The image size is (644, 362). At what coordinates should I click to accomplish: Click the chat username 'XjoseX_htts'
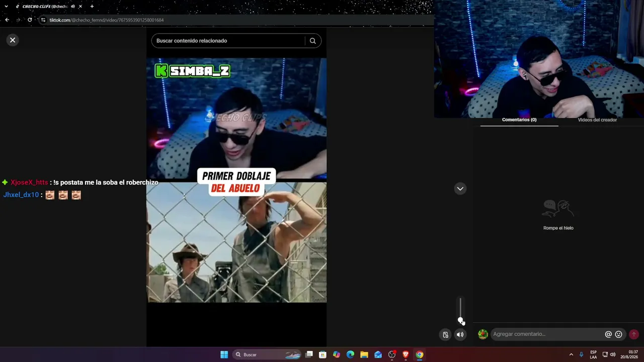(x=29, y=183)
